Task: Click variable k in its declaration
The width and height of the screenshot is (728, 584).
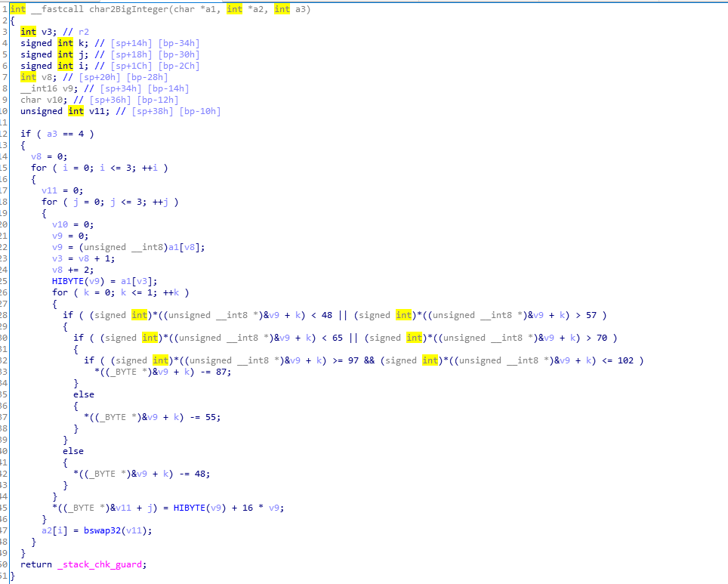Action: [x=81, y=43]
